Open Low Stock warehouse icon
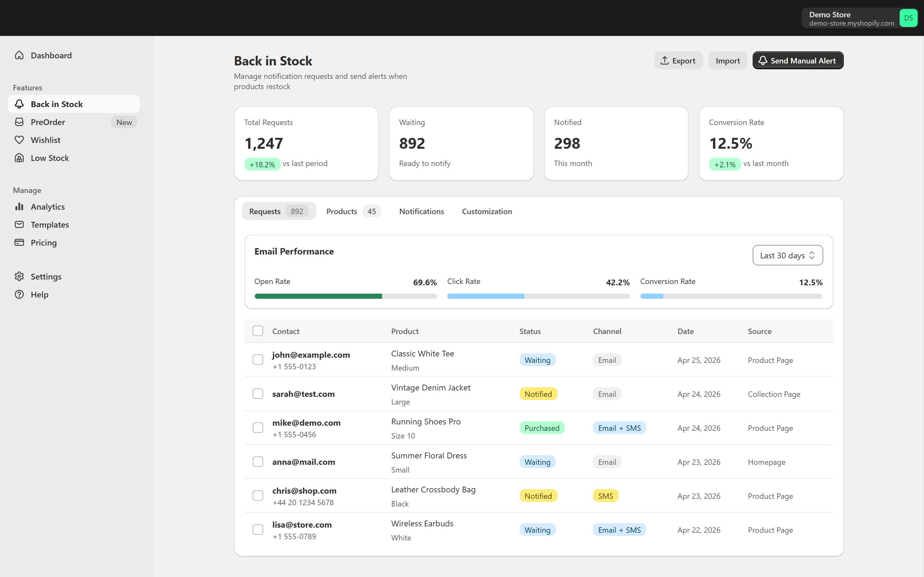Viewport: 924px width, 577px height. [19, 158]
